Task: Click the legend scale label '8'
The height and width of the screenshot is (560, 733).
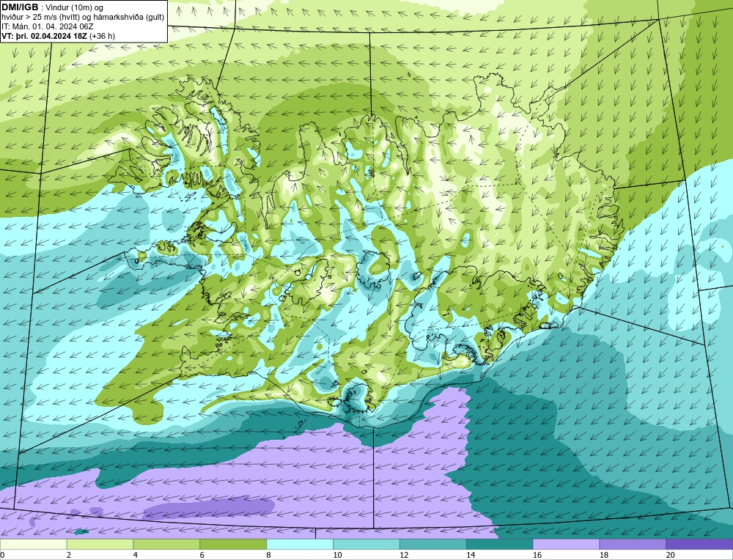Action: (269, 555)
